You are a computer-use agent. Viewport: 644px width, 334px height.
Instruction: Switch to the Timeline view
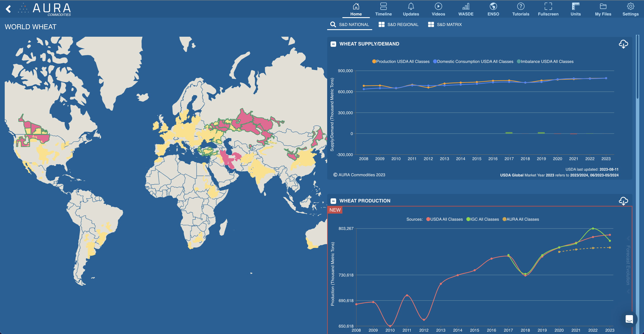point(383,9)
